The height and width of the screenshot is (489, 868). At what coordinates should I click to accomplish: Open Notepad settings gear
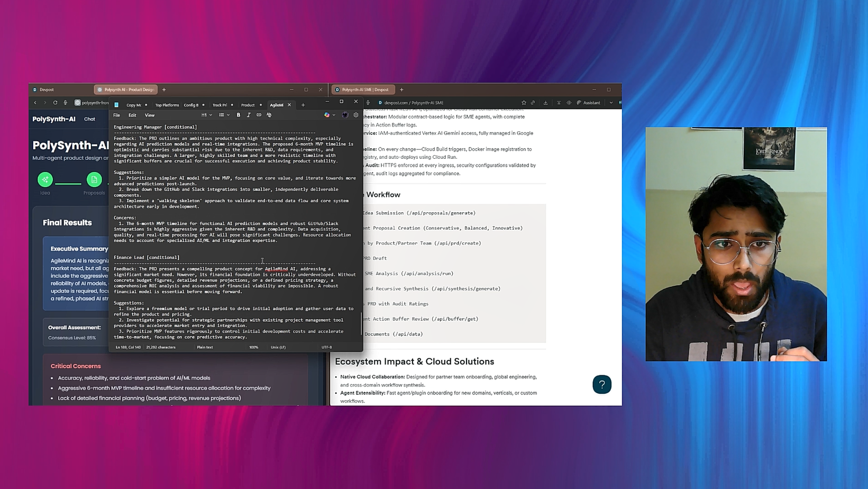(x=356, y=115)
